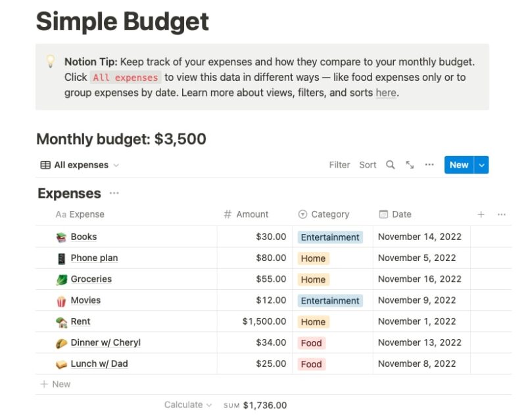526x420 pixels.
Task: Open the Expenses table options menu
Action: 114,193
